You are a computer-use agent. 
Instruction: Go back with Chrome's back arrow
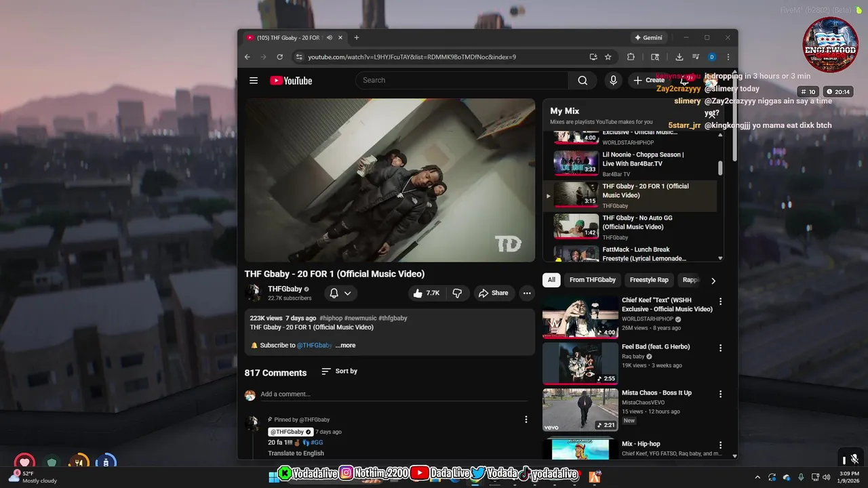248,57
